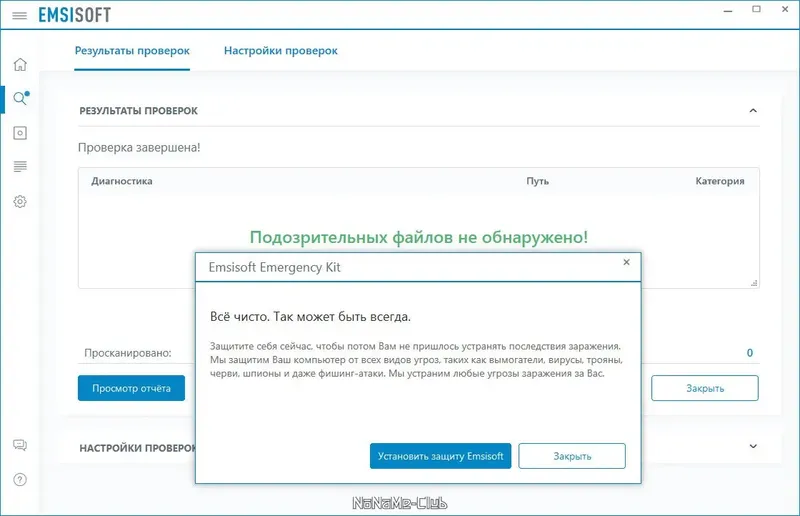
Task: Open the Quarantine icon in sidebar
Action: tap(20, 133)
